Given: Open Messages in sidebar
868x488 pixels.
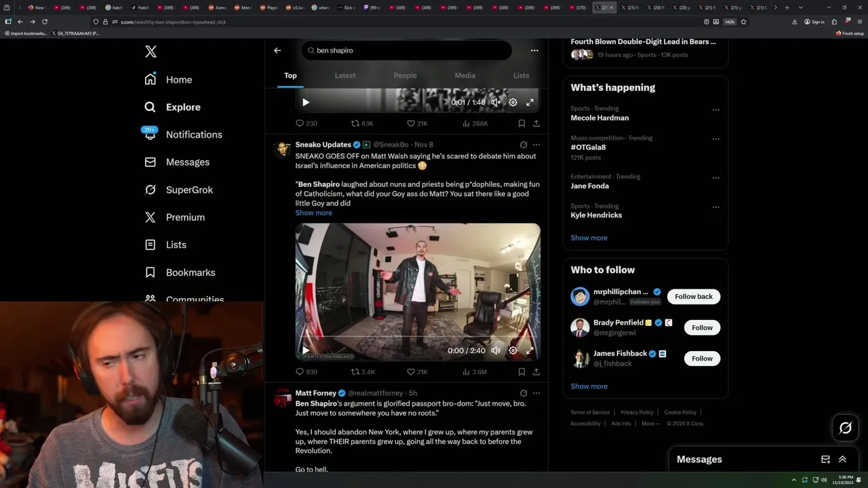Looking at the screenshot, I should click(x=176, y=162).
